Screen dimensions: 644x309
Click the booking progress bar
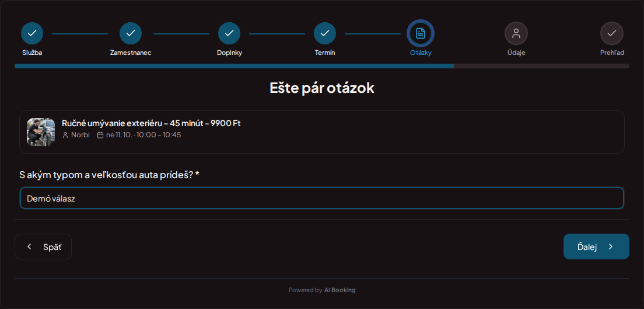tap(322, 66)
